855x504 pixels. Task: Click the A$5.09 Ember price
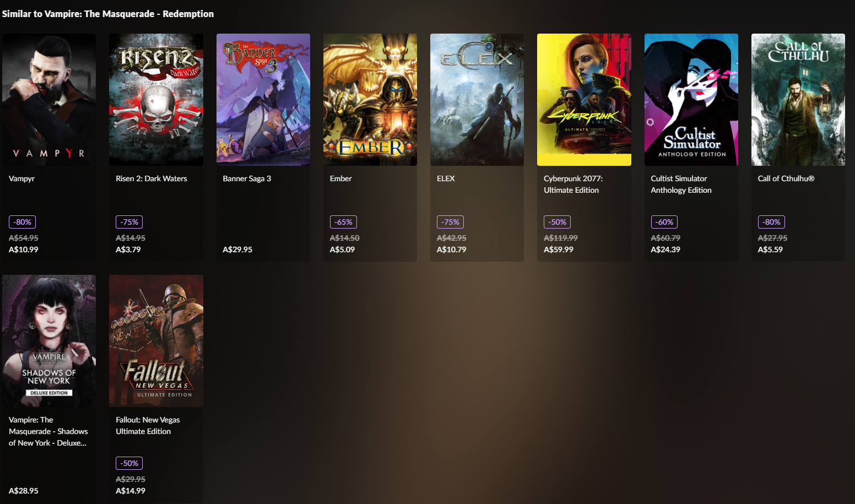click(342, 250)
